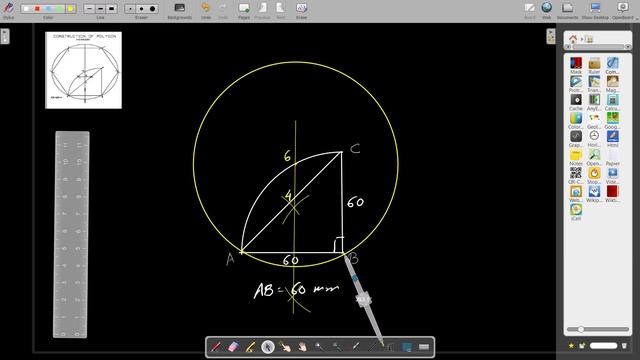The image size is (640, 360).
Task: Select the polygon construction image on the board
Action: pos(83,70)
